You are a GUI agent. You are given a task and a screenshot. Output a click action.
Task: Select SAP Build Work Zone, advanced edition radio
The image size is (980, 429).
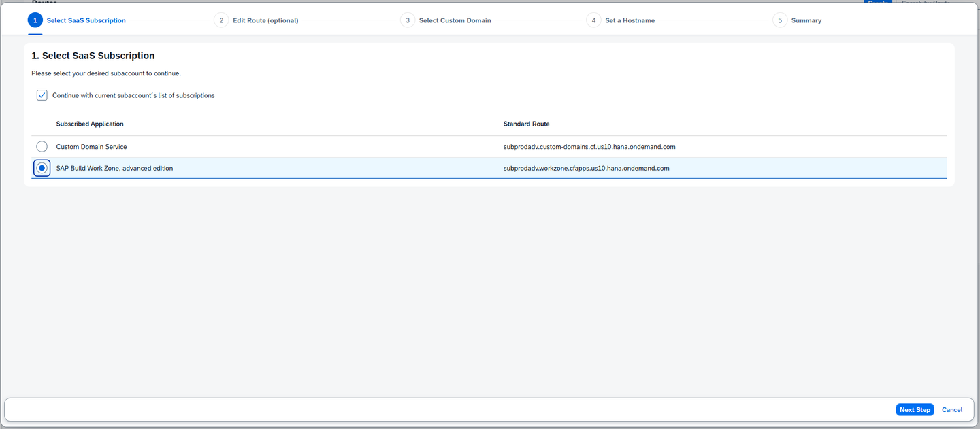pos(42,168)
